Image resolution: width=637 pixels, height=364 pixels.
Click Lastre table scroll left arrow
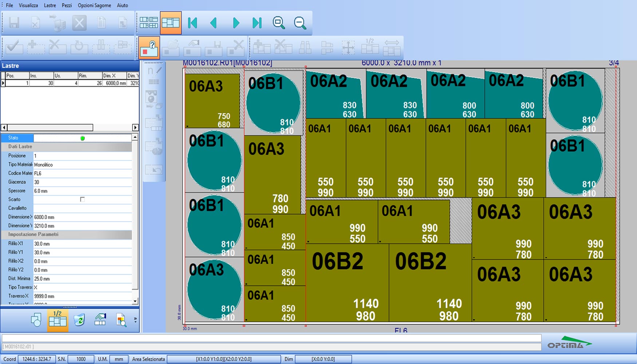(x=4, y=127)
